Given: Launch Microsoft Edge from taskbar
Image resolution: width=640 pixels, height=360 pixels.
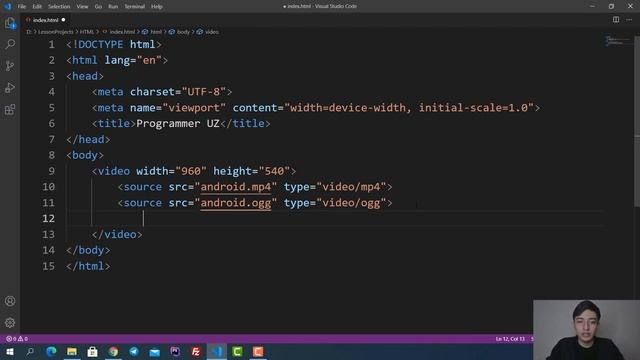Looking at the screenshot, I should click(51, 351).
